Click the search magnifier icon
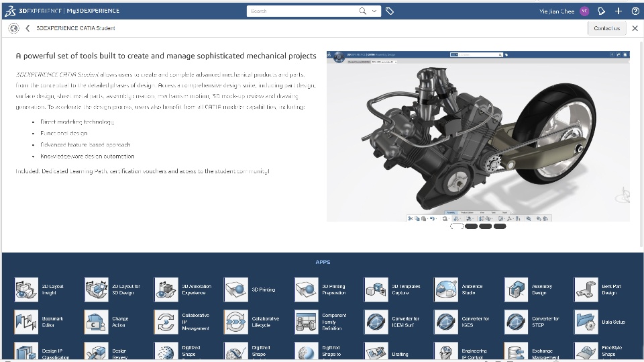644x362 pixels. coord(363,11)
